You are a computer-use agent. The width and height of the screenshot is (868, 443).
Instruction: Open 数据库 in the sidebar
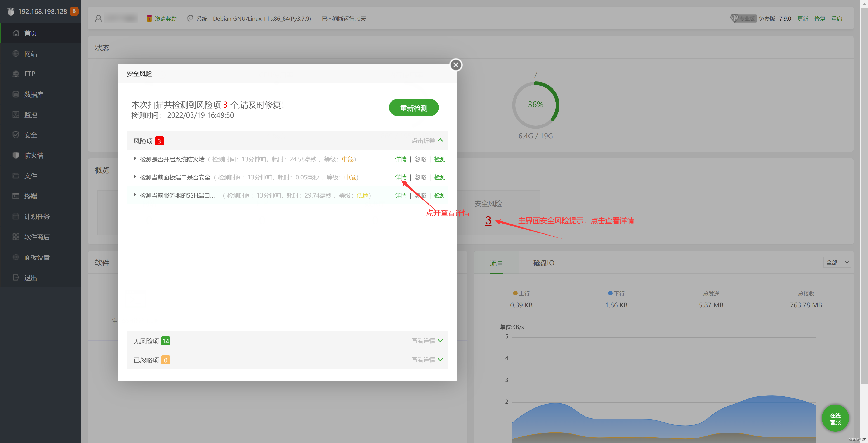(x=41, y=94)
